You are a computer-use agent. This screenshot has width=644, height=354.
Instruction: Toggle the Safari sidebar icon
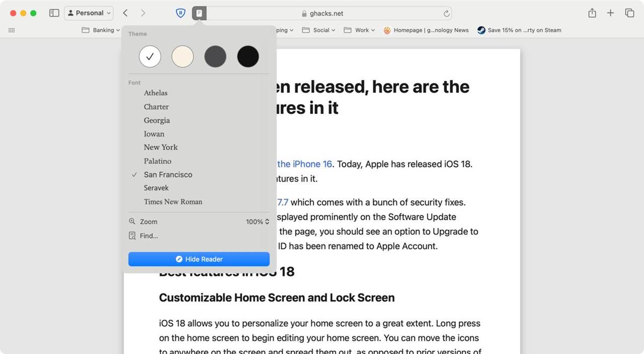click(x=54, y=13)
